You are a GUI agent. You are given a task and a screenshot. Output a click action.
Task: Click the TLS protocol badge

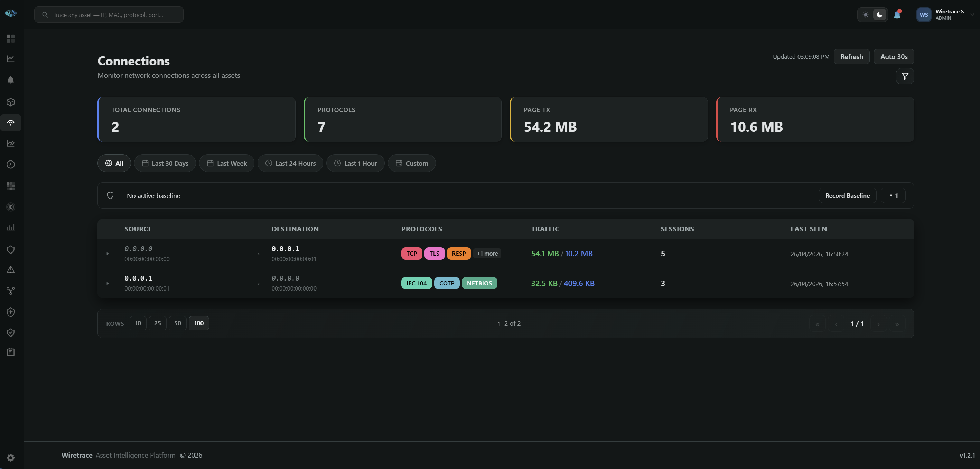click(x=435, y=254)
